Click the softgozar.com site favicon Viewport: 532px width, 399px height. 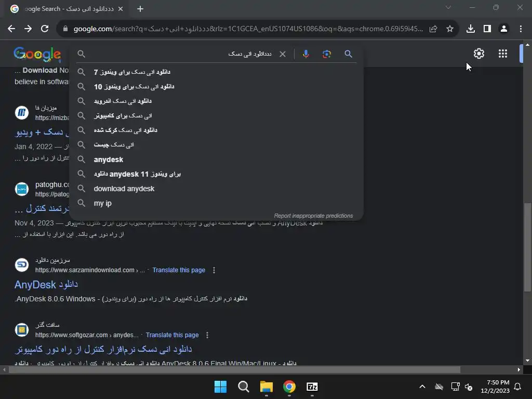click(x=22, y=329)
